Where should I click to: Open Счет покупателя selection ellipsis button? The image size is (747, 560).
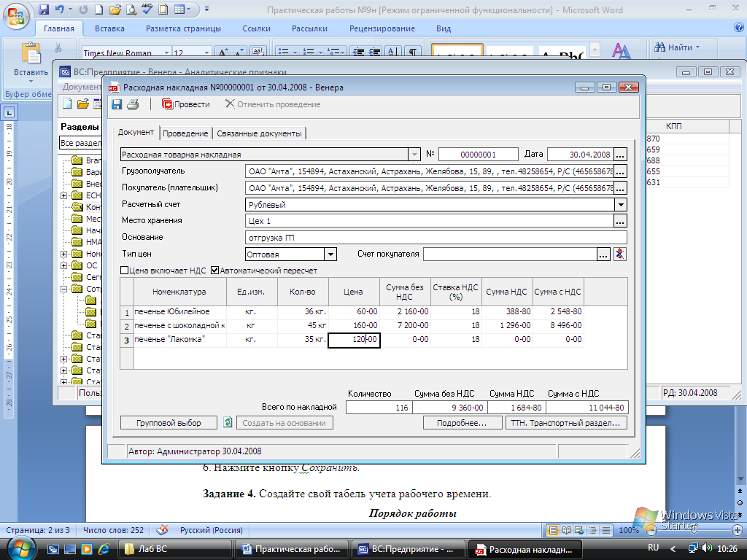coord(603,254)
